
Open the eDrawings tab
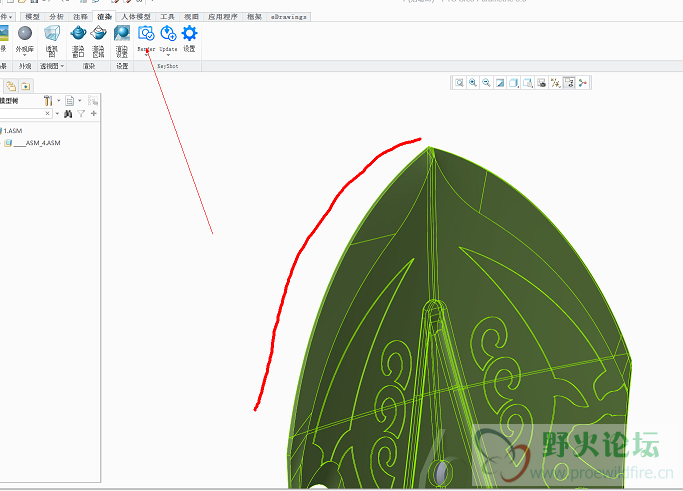pyautogui.click(x=288, y=17)
